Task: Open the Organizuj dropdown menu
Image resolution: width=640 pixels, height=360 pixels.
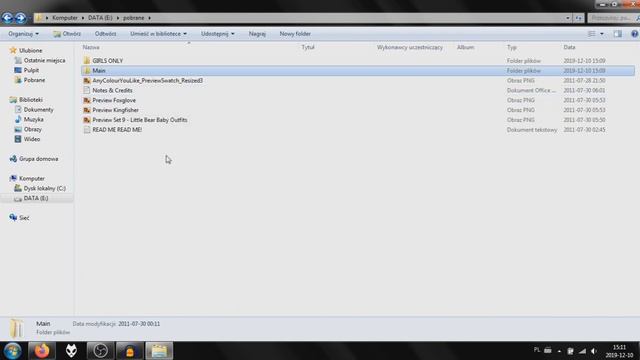Action: click(x=23, y=34)
